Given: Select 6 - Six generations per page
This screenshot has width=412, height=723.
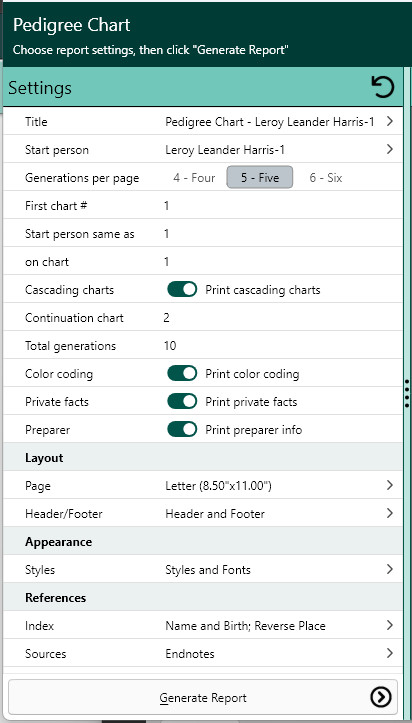Looking at the screenshot, I should 326,178.
